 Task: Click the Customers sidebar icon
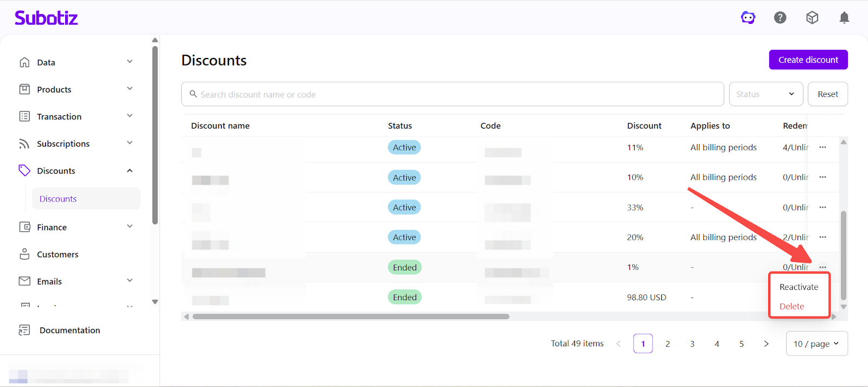[x=24, y=254]
